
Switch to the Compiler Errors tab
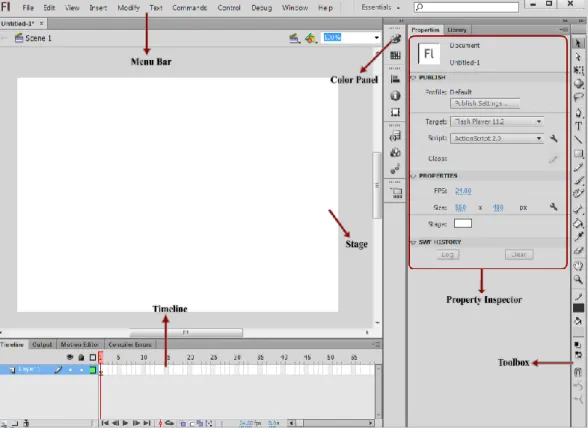point(130,344)
